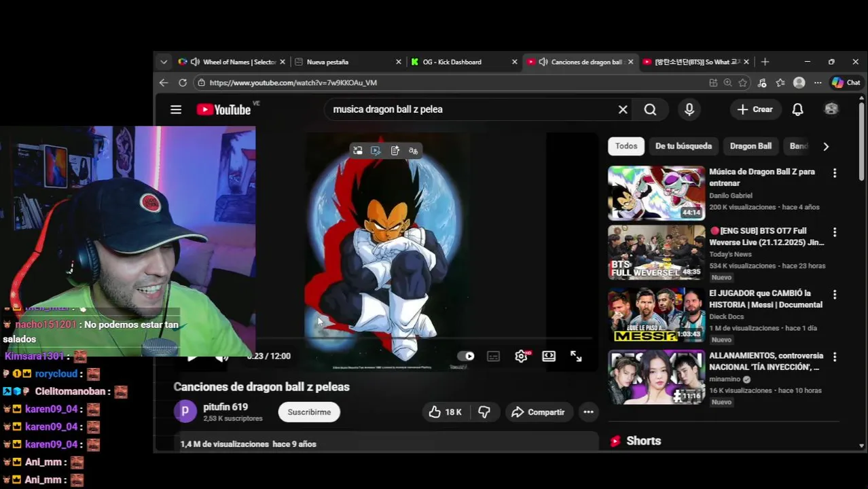Open browser favorites list icon
Screen dimensions: 868x489
(780, 83)
